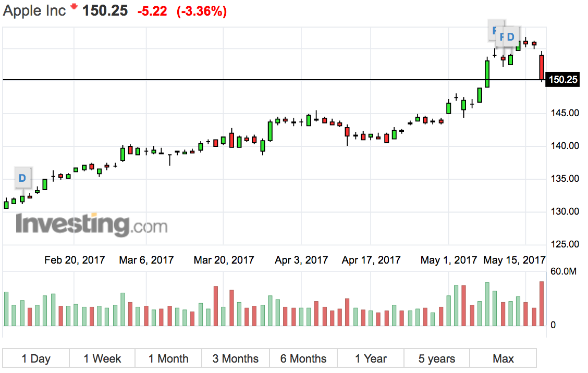
Task: Click the lower F marker beside May D
Action: pos(501,37)
